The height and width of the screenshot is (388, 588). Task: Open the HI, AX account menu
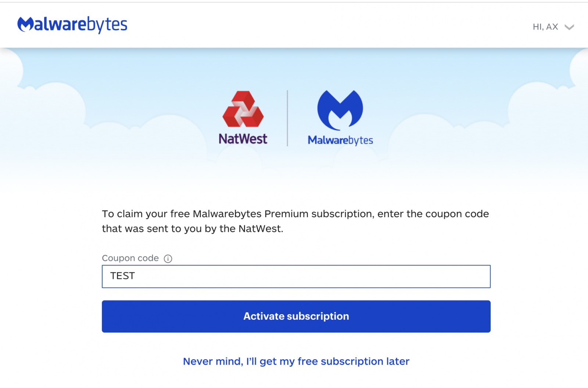[553, 27]
